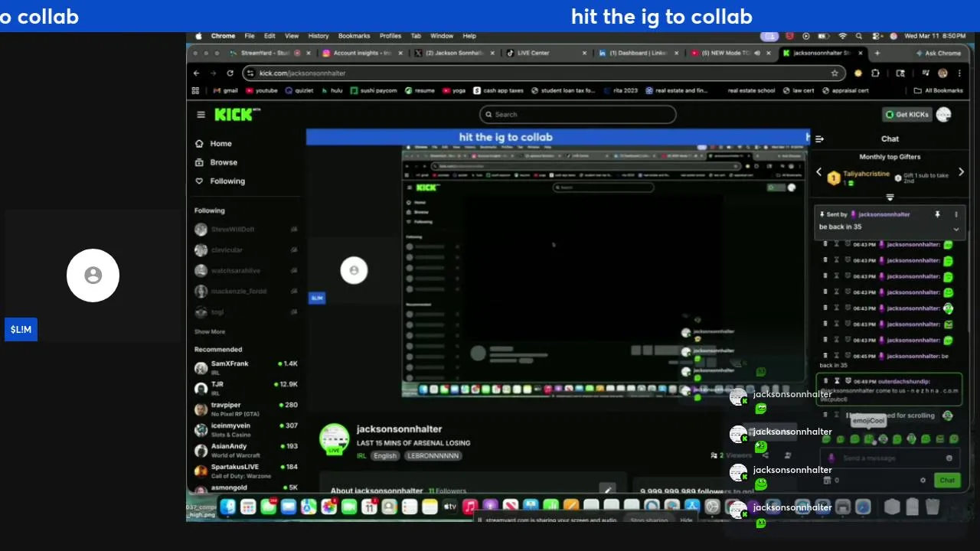
Task: Collapse the chat panel icon
Action: tap(819, 139)
